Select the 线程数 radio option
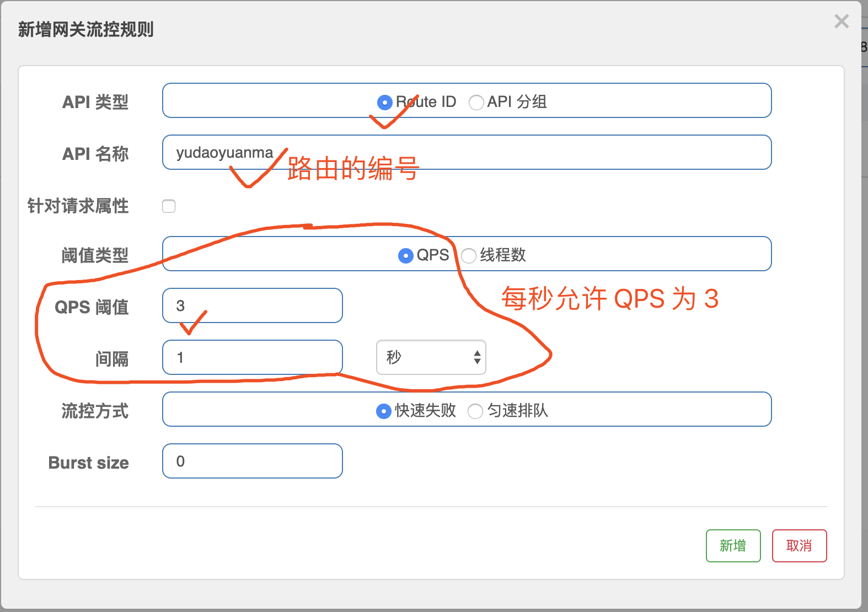The height and width of the screenshot is (612, 868). tap(469, 255)
